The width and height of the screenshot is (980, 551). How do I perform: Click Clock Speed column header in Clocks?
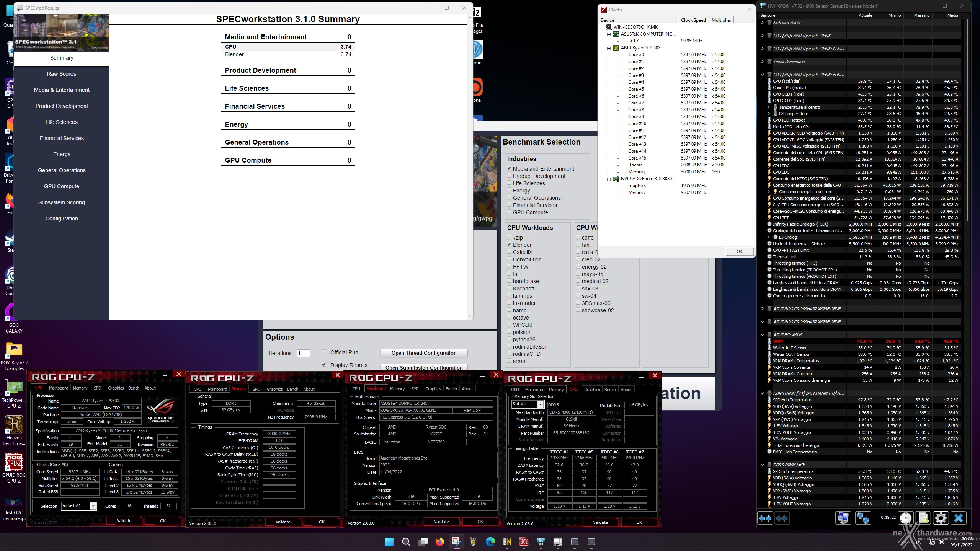coord(693,20)
